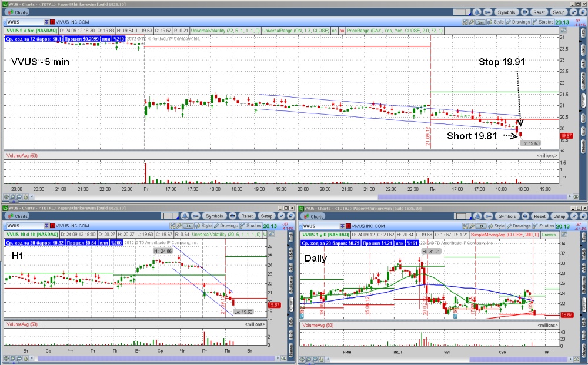Screen dimensions: 588x365
Task: Click VVUS symbol input in top 5m chart
Action: (x=24, y=22)
